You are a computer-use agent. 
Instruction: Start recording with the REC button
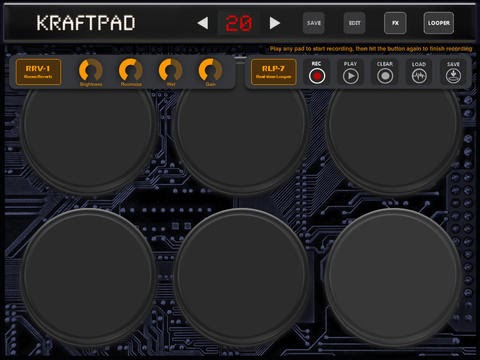tap(317, 76)
